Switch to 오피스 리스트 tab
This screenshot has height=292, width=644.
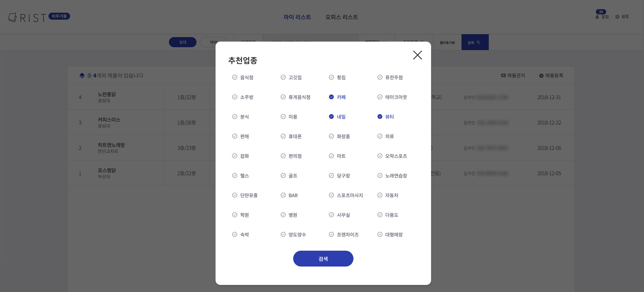pos(342,17)
